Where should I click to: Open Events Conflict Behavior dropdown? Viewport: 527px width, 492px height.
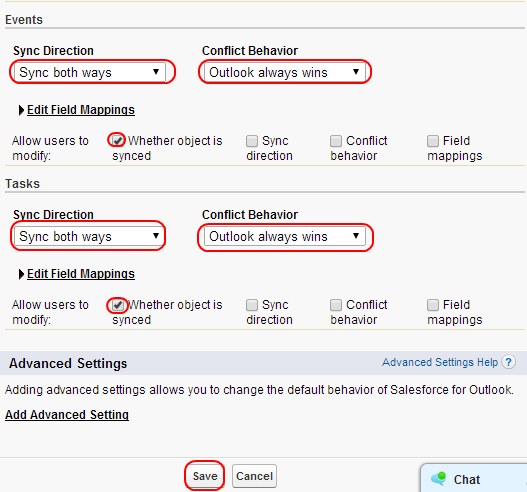pos(285,72)
